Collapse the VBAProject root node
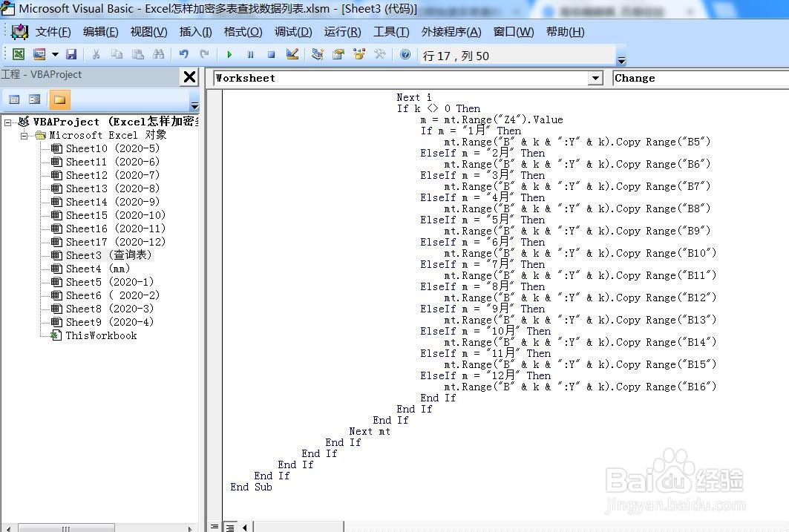 click(x=8, y=122)
